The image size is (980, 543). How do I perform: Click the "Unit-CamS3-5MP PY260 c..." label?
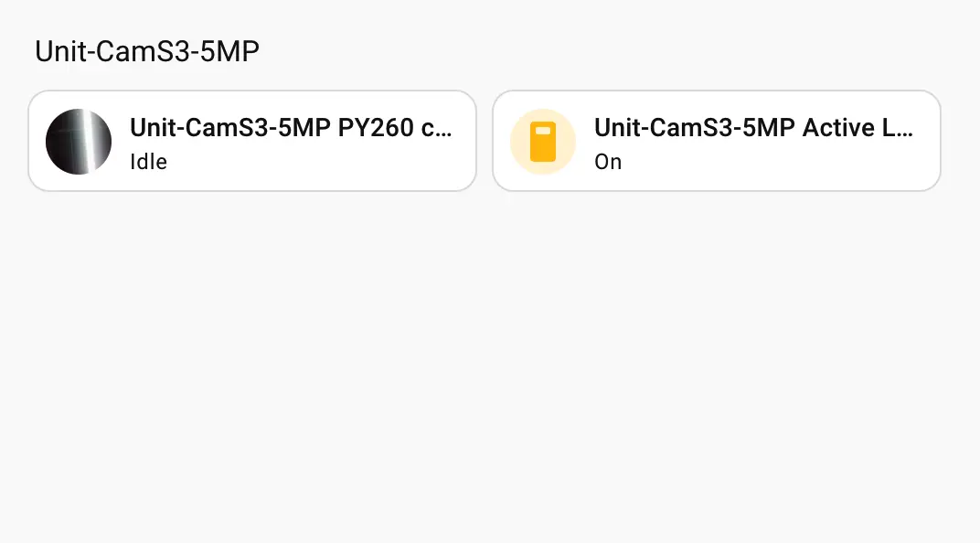tap(291, 128)
